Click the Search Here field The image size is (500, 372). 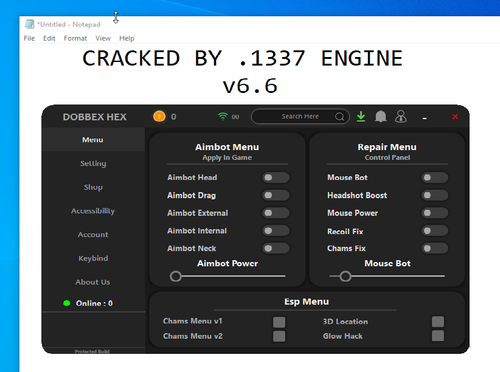(x=300, y=116)
